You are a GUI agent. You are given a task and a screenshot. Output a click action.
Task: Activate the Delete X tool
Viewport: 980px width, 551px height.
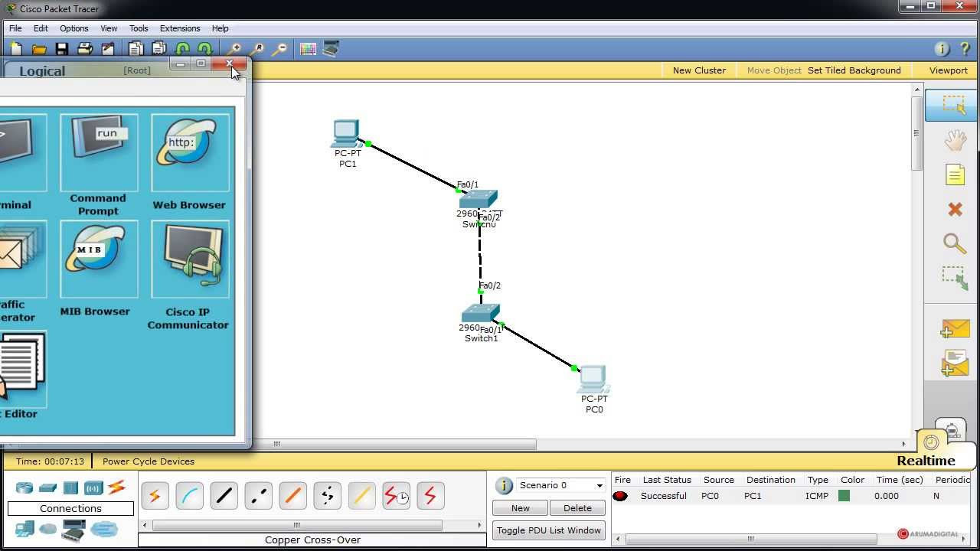coord(955,209)
